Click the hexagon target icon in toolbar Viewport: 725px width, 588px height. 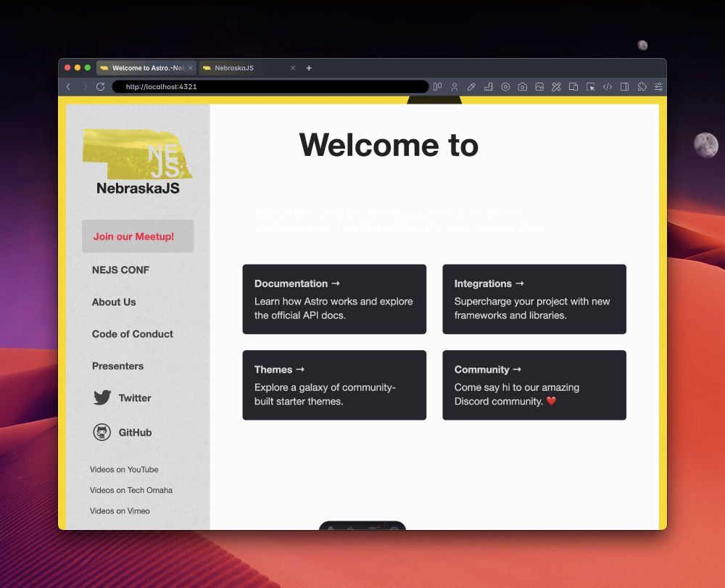505,86
